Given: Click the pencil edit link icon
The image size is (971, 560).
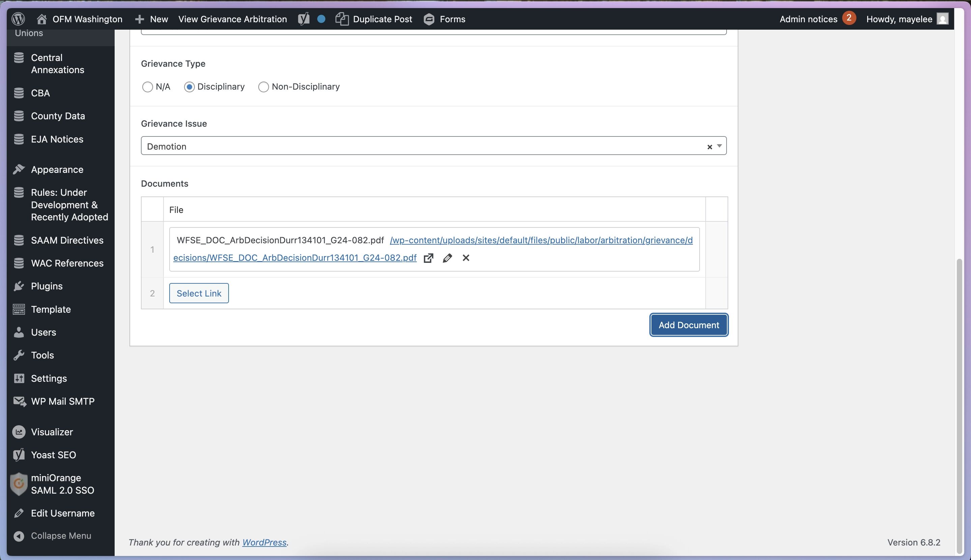Looking at the screenshot, I should 447,258.
